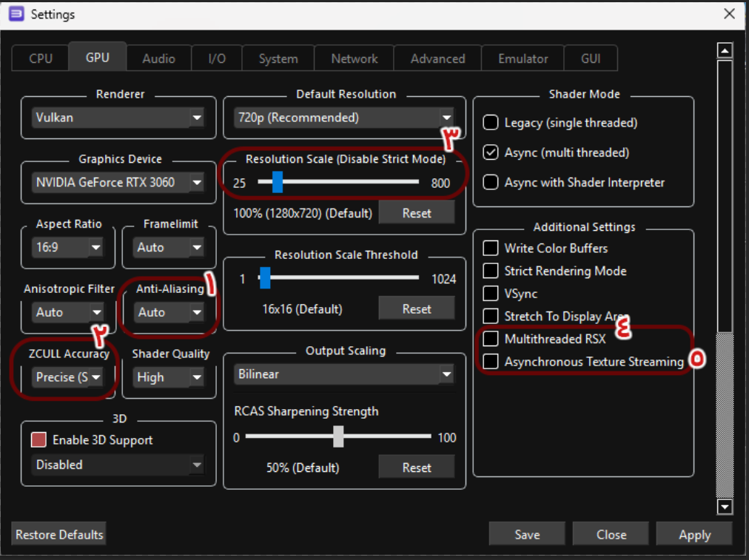Image resolution: width=749 pixels, height=560 pixels.
Task: Select the Emulator tab
Action: click(523, 58)
